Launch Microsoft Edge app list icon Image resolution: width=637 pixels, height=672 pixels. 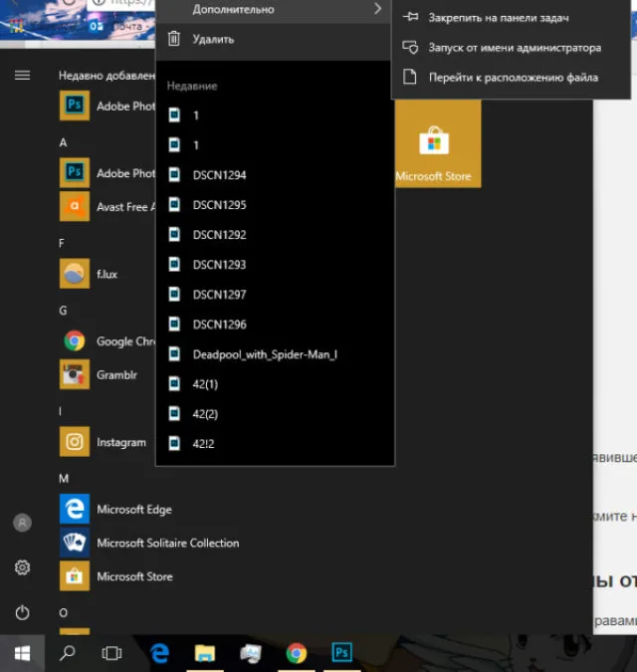(75, 509)
